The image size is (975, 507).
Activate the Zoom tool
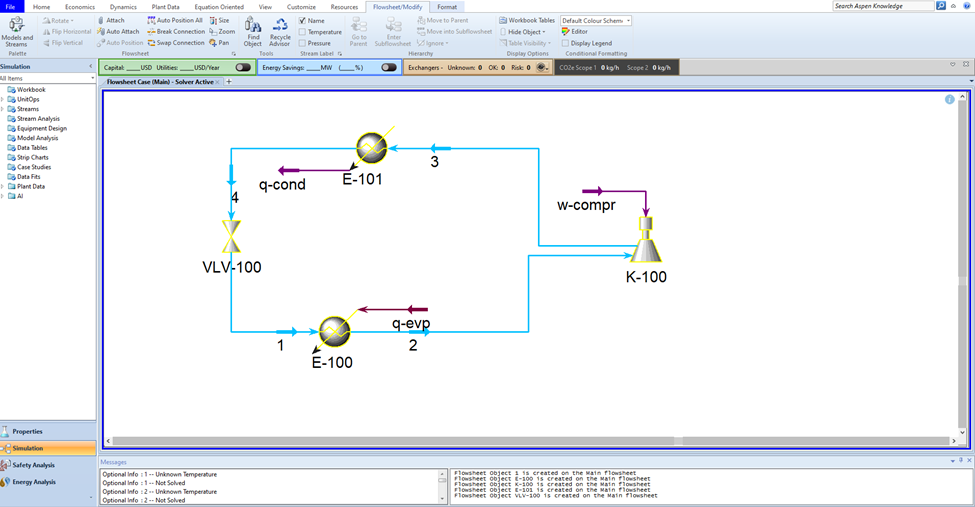222,32
